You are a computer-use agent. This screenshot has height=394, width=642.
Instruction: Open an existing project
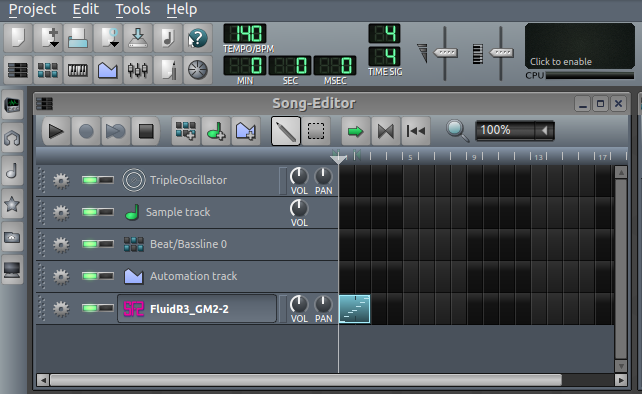(78, 38)
